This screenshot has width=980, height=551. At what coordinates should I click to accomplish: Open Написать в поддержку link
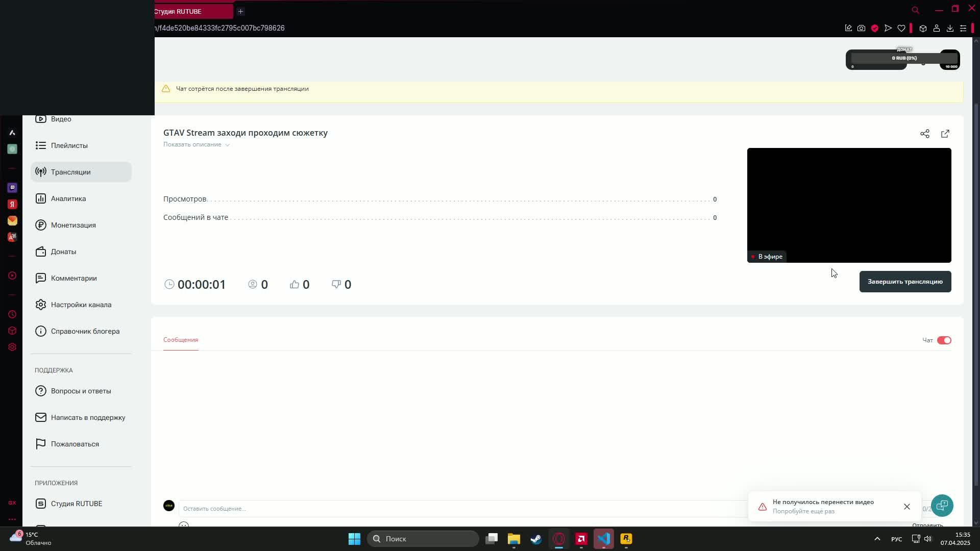[88, 417]
